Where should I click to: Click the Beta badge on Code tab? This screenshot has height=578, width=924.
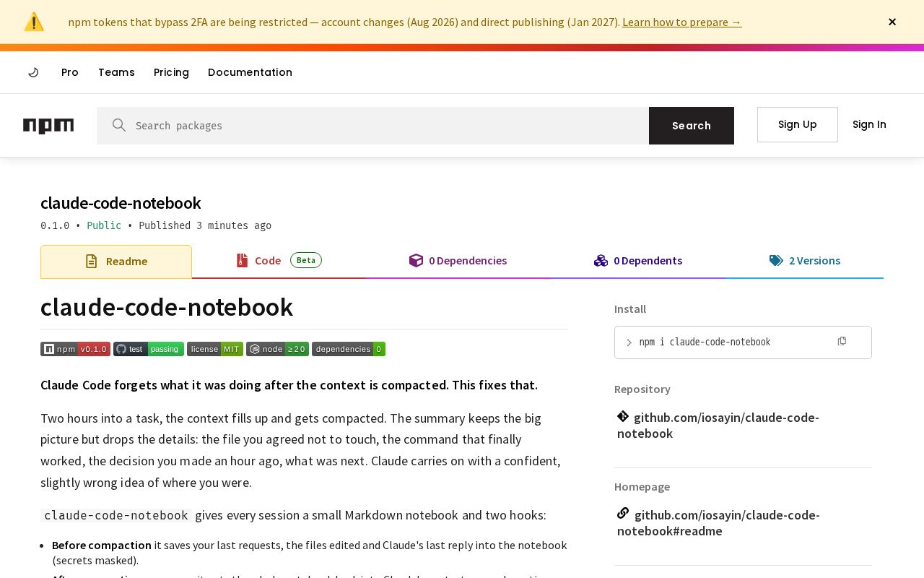(x=306, y=260)
